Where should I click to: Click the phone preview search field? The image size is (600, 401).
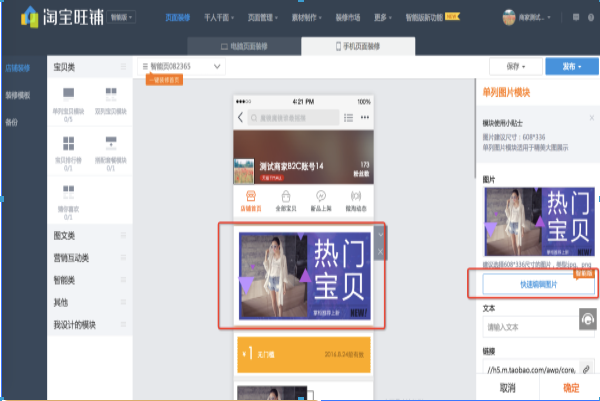coord(293,117)
